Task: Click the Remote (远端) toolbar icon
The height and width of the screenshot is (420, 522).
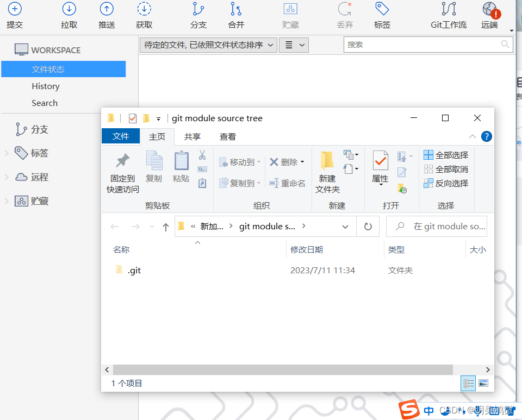Action: click(x=491, y=10)
